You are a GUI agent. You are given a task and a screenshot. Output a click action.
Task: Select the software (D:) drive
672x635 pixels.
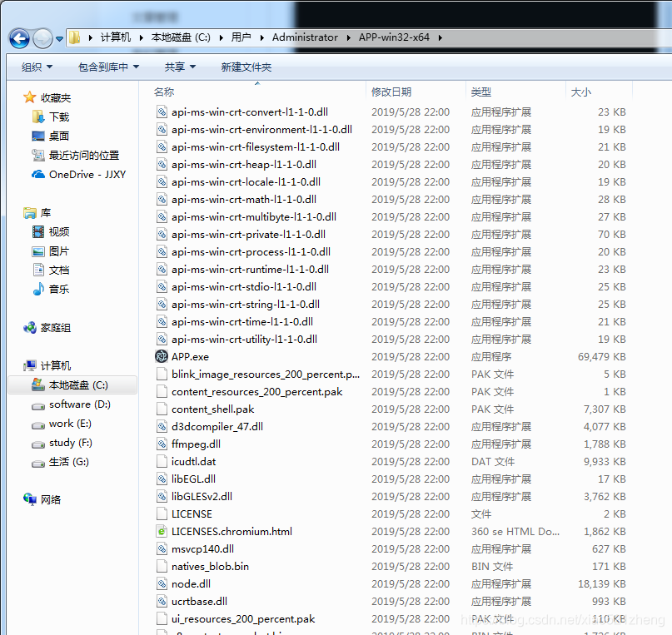click(x=79, y=404)
